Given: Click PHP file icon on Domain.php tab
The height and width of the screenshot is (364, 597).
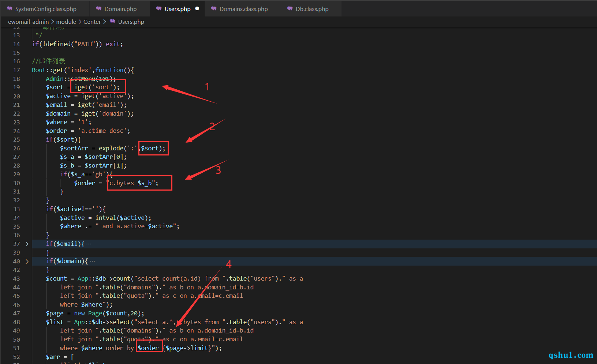Looking at the screenshot, I should (x=98, y=8).
